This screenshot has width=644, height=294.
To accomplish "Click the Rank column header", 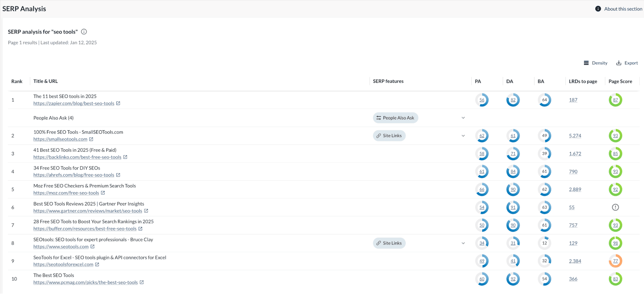I will point(17,81).
